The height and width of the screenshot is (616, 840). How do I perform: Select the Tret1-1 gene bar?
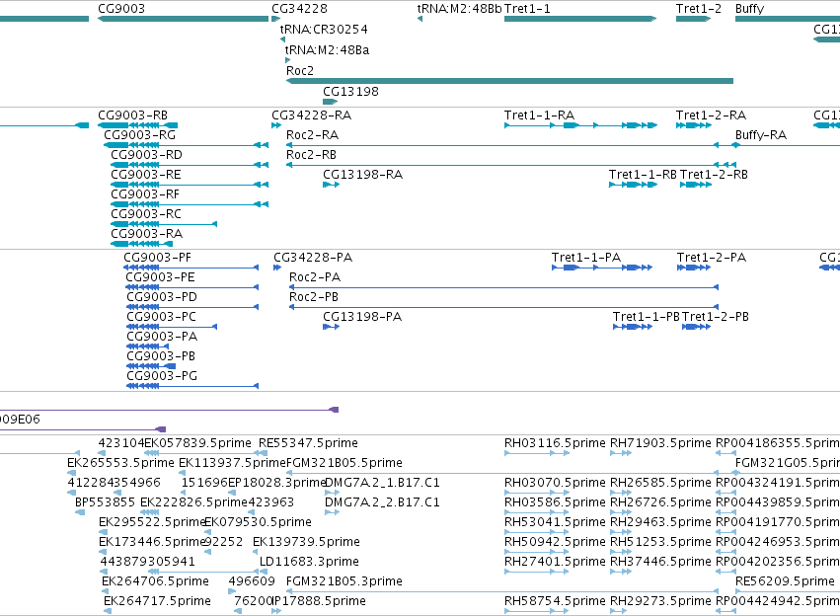click(580, 19)
